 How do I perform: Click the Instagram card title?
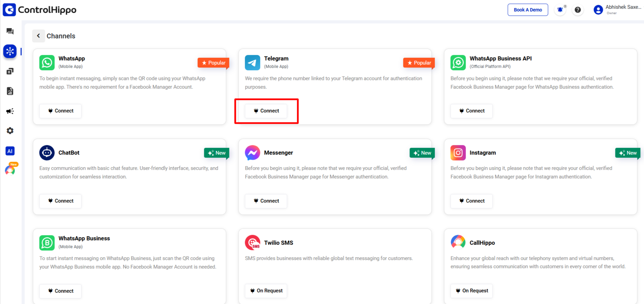[483, 153]
